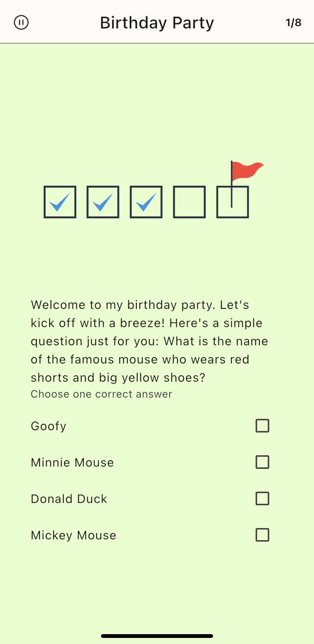Tap the home indicator bar
The width and height of the screenshot is (314, 644).
point(157,636)
